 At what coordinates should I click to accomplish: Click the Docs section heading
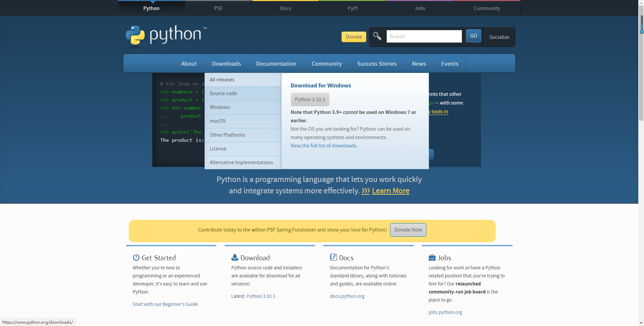[346, 258]
